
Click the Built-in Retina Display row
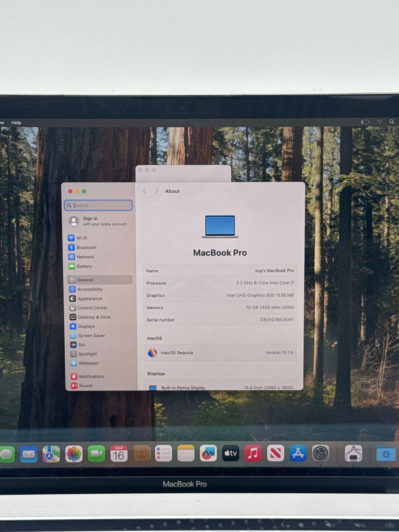(x=221, y=385)
